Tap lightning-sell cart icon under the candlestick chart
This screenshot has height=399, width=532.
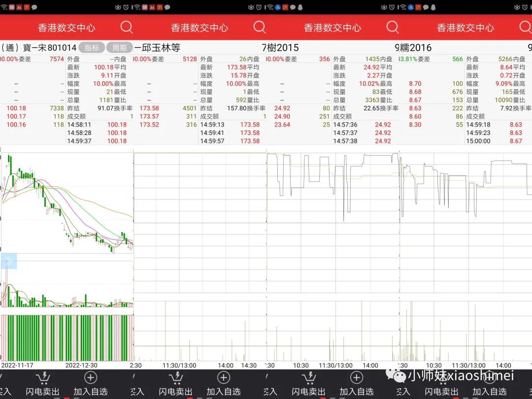43,378
